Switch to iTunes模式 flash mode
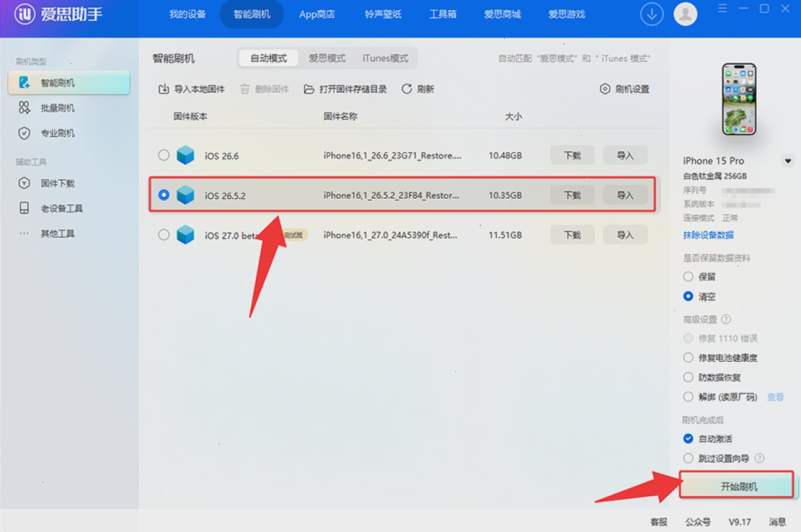This screenshot has width=801, height=532. point(385,58)
